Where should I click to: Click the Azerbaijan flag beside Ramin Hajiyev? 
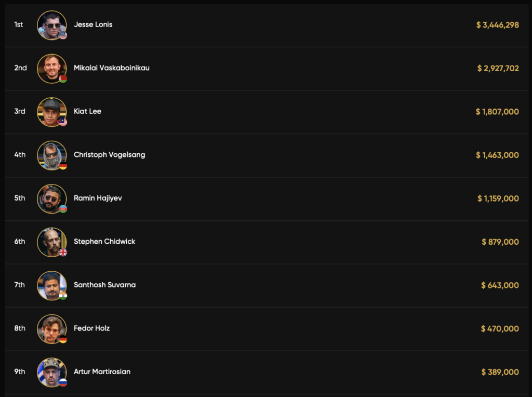[63, 209]
